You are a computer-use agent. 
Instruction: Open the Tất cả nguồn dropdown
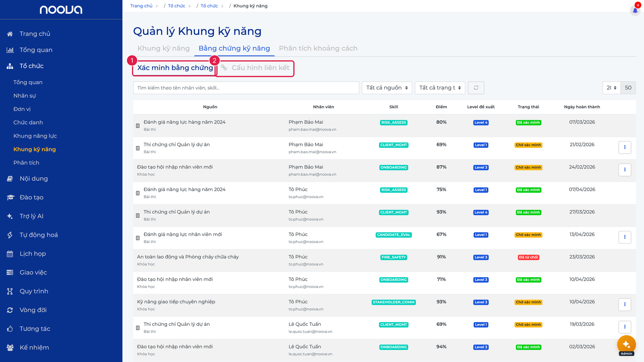(387, 88)
